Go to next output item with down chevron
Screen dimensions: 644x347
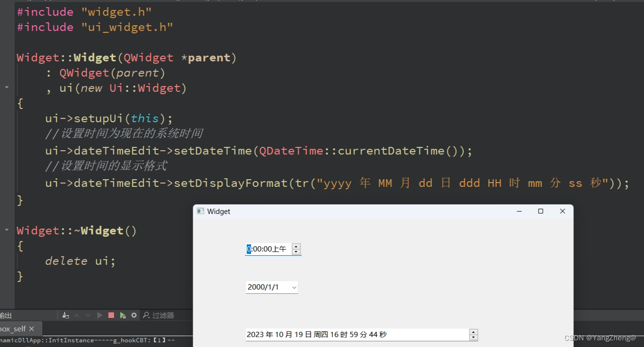[x=88, y=315]
